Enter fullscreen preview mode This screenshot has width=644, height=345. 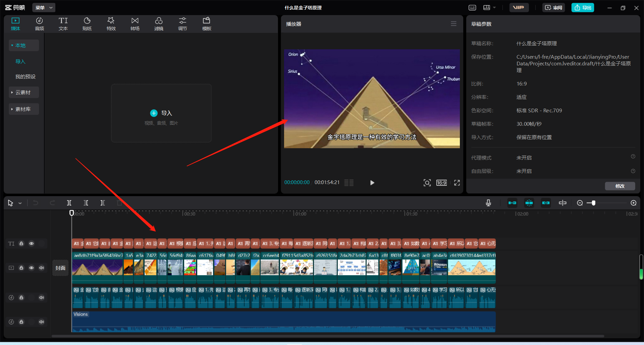457,183
